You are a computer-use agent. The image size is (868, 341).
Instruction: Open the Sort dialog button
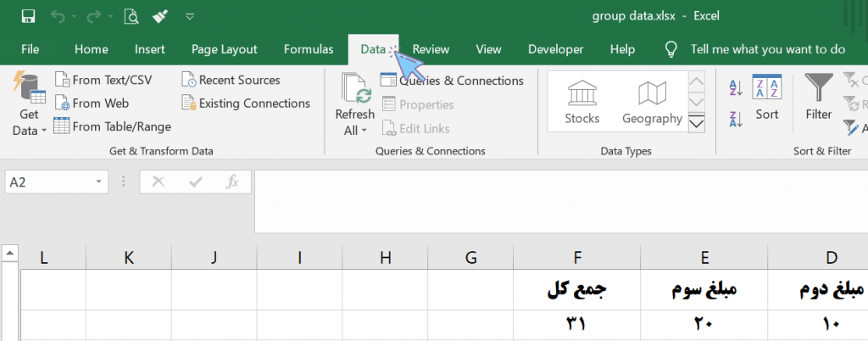[x=766, y=98]
